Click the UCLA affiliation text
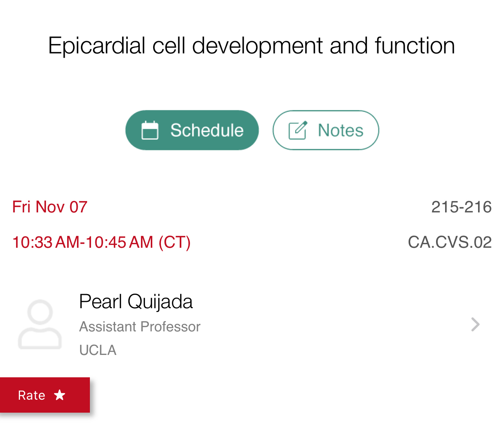Image resolution: width=504 pixels, height=426 pixels. click(x=98, y=350)
